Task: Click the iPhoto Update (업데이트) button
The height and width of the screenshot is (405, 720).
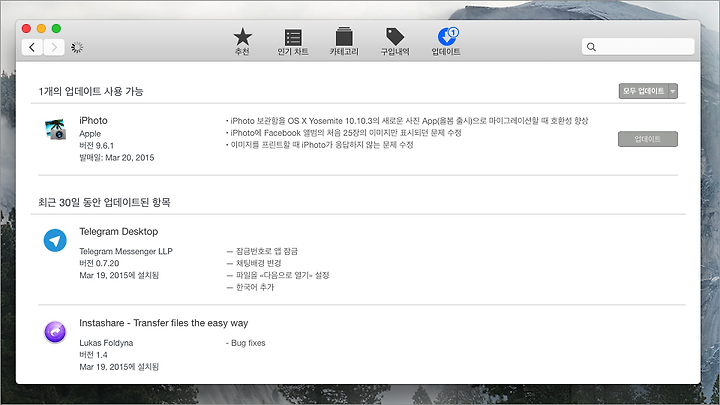Action: [x=647, y=139]
